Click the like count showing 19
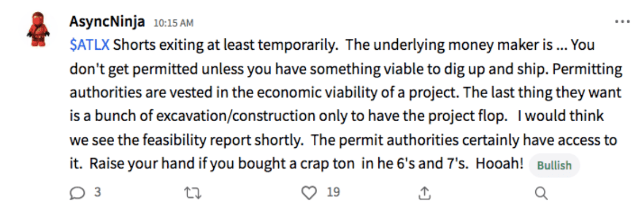 click(x=333, y=192)
